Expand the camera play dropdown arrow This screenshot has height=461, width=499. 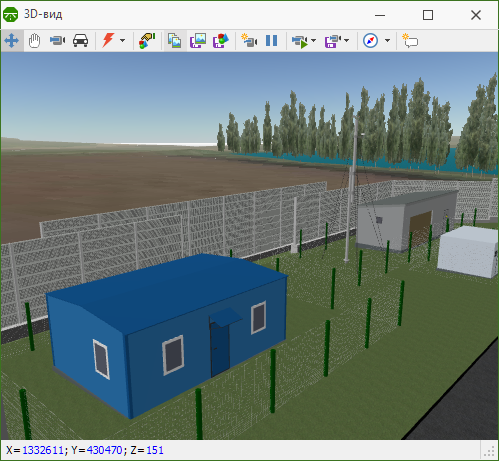click(313, 41)
